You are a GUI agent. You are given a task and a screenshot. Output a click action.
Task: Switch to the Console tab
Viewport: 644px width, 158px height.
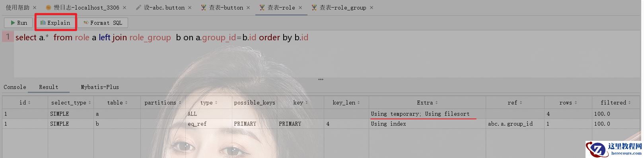[x=15, y=87]
